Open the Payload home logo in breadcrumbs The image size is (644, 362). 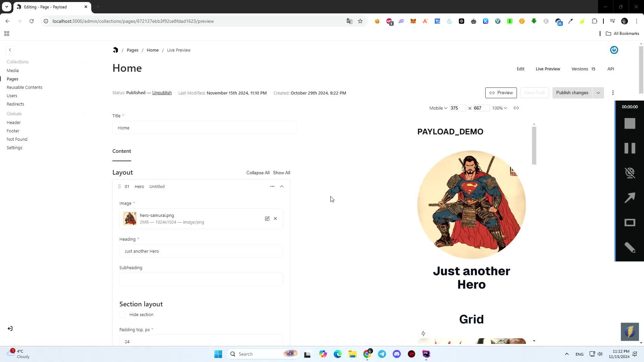point(115,50)
